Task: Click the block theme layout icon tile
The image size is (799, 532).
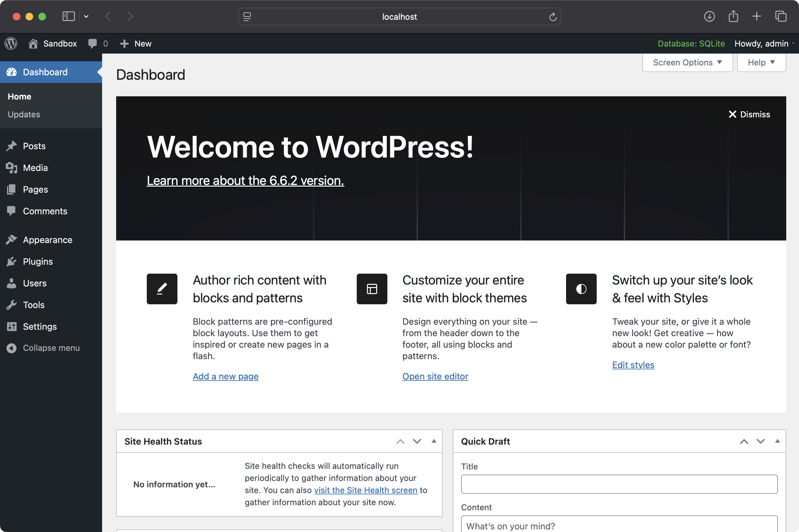Action: pyautogui.click(x=372, y=289)
